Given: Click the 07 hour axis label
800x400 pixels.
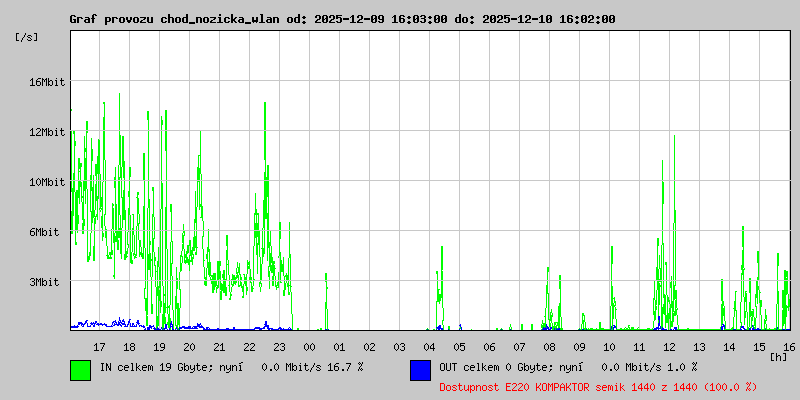Looking at the screenshot, I should (519, 347).
